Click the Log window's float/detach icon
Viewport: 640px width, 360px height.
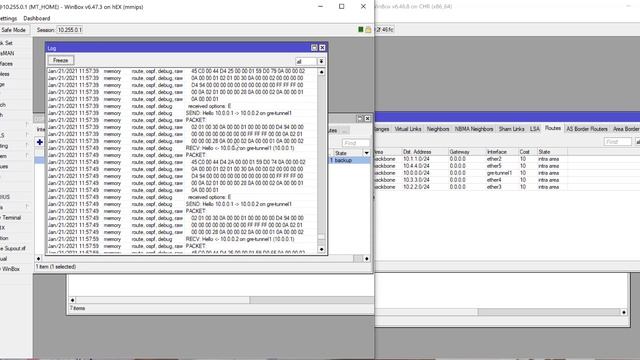(x=314, y=48)
